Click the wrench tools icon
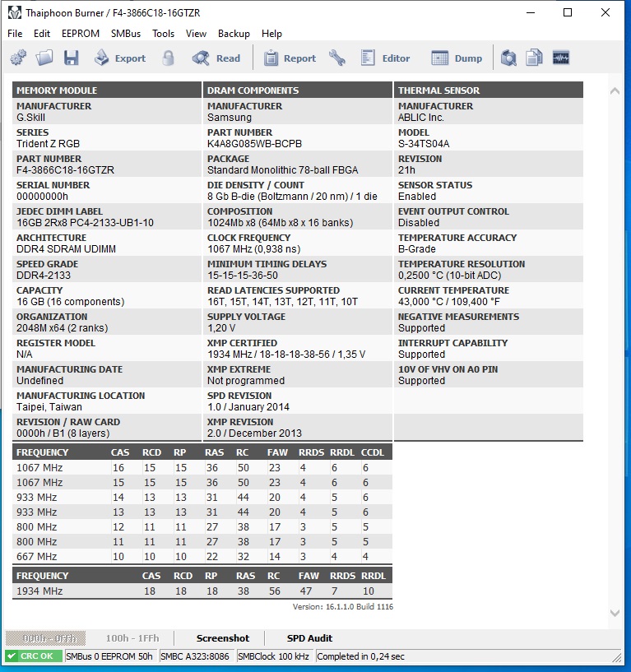The height and width of the screenshot is (672, 631). (337, 58)
